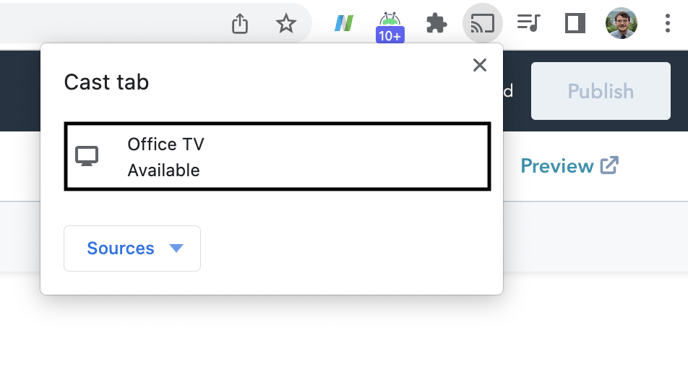
Task: Click the Publish button
Action: click(601, 91)
